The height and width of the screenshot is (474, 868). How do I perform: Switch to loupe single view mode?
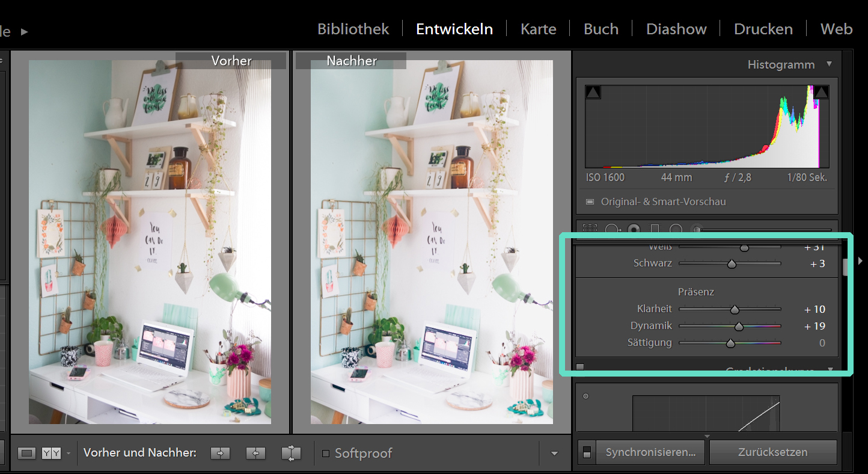tap(26, 453)
